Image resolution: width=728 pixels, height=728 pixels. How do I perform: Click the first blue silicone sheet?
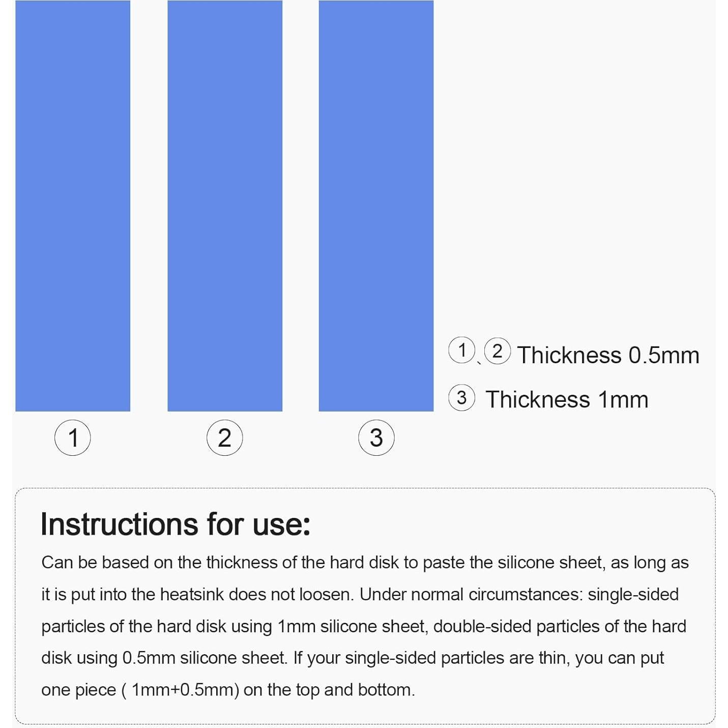(73, 206)
